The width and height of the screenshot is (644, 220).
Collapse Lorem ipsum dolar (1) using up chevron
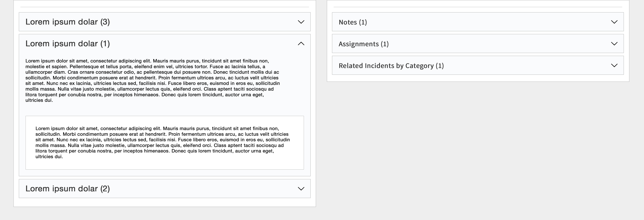tap(301, 44)
